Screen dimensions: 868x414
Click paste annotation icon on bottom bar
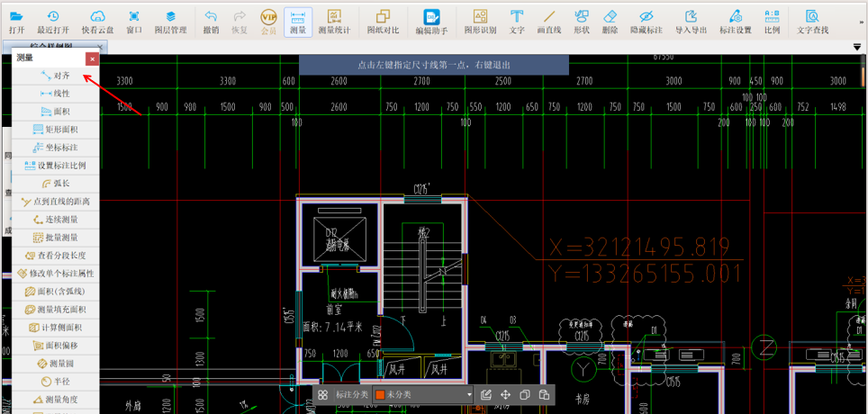(x=544, y=394)
